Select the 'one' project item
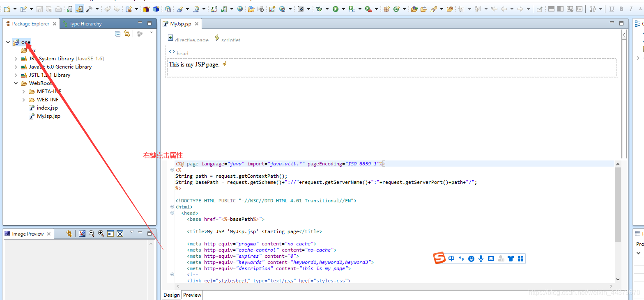Image resolution: width=644 pixels, height=300 pixels. 21,42
